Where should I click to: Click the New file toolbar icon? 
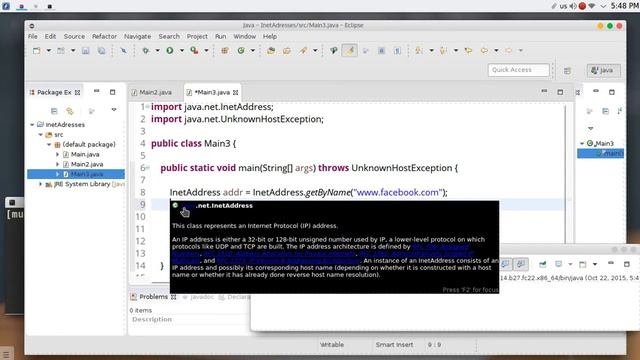[x=37, y=51]
